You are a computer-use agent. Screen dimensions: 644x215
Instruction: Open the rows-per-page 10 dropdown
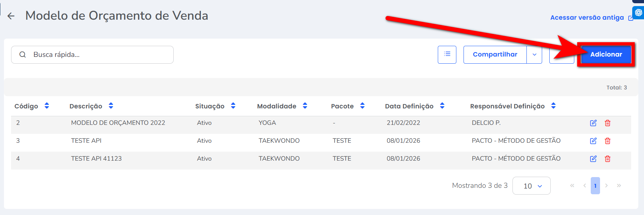[531, 186]
